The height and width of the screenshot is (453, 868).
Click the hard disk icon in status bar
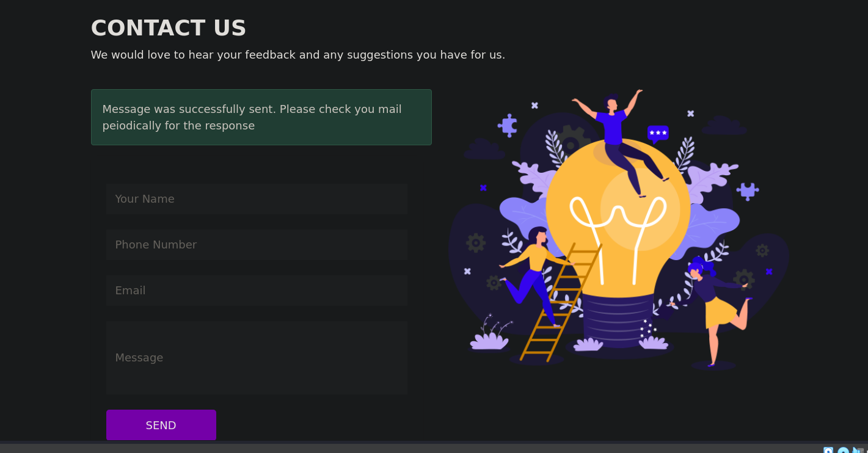click(828, 451)
